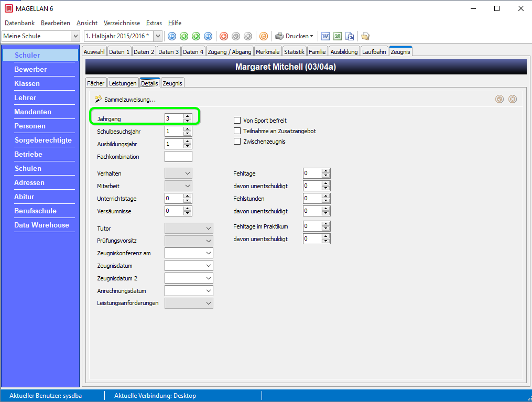
Task: Click the Fachkombination input field
Action: pos(178,157)
